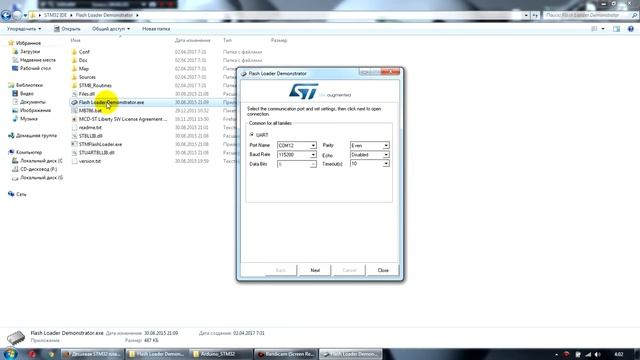Screen dimensions: 640x360
Task: Click the Windows Start button
Action: point(10,354)
